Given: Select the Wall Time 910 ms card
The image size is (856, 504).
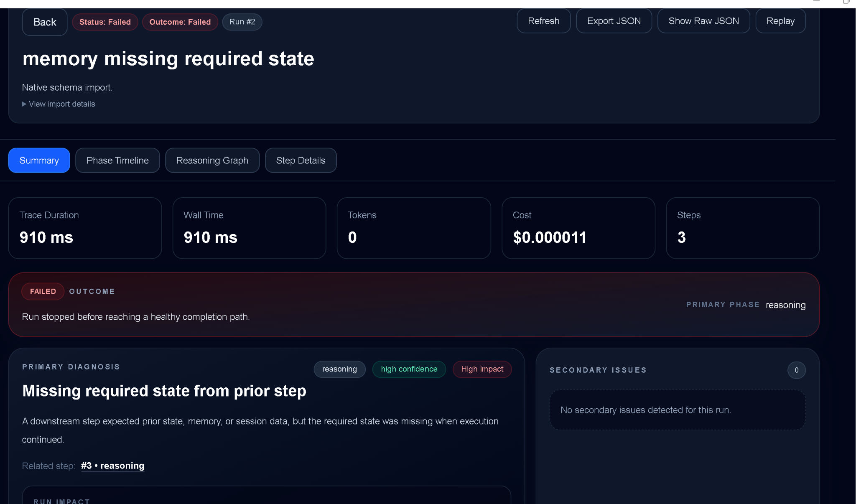Looking at the screenshot, I should [x=249, y=228].
